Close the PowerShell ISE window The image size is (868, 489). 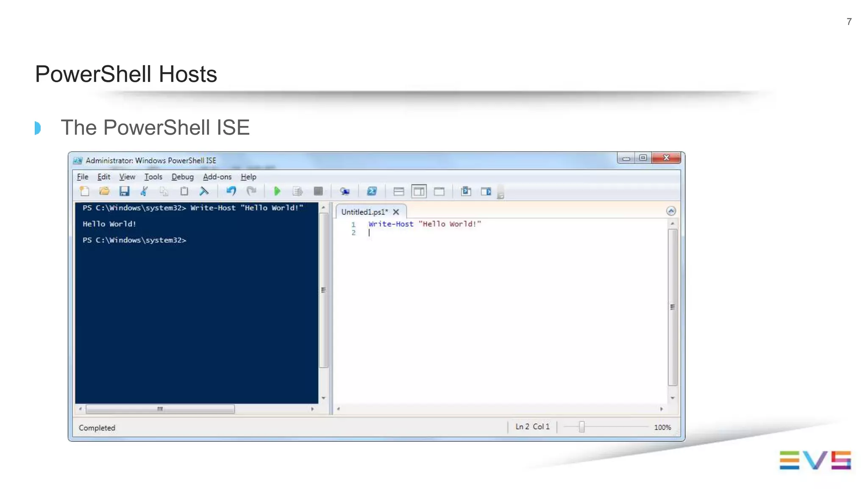point(666,158)
